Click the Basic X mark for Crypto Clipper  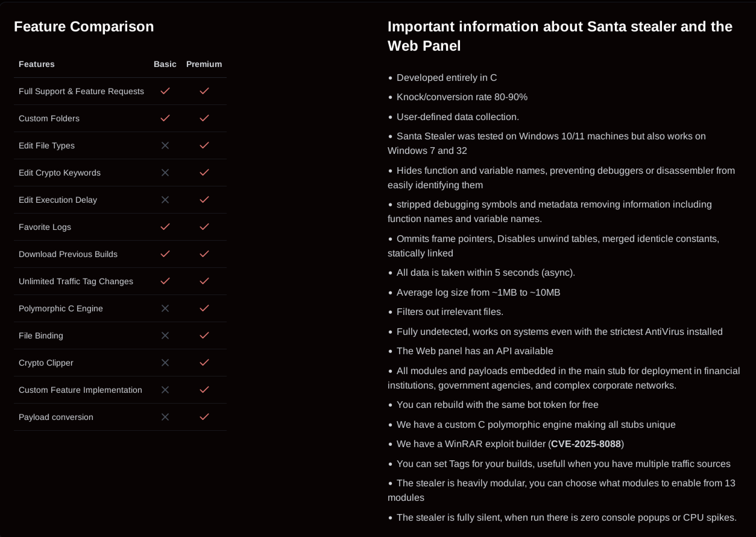click(165, 363)
